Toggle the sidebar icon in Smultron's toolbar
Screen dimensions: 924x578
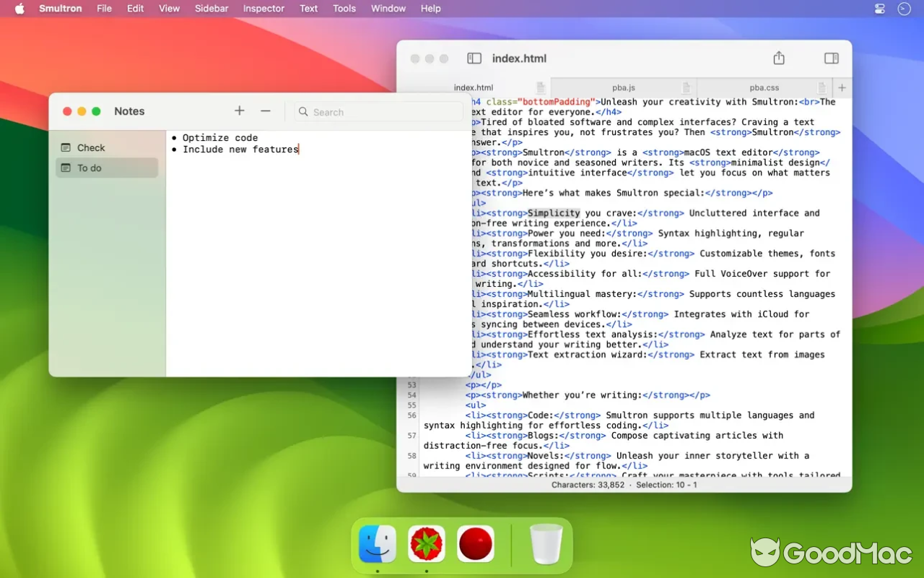[x=474, y=58]
